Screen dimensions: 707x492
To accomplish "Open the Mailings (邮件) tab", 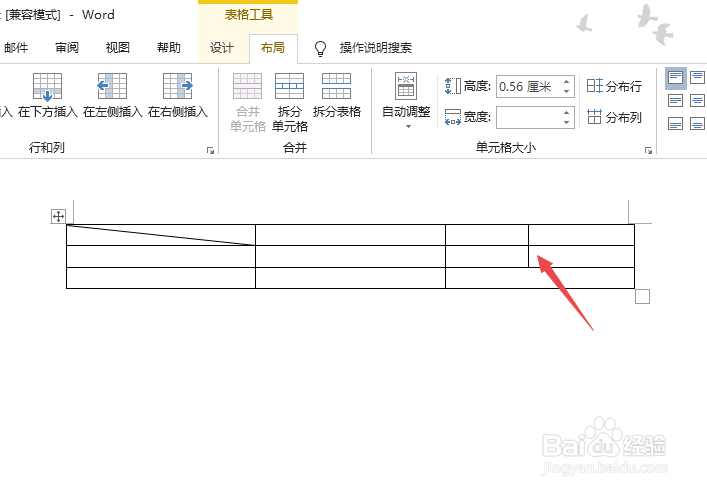I will pyautogui.click(x=16, y=48).
